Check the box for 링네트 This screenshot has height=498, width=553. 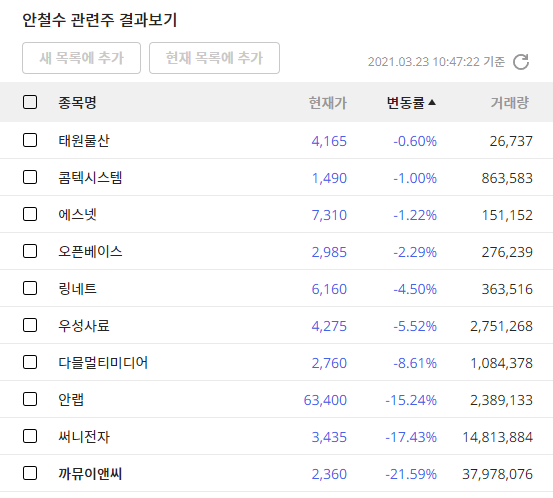point(30,288)
